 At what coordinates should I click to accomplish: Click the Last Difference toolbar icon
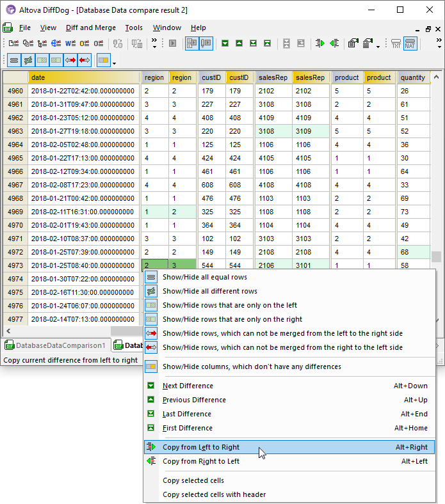[x=253, y=43]
